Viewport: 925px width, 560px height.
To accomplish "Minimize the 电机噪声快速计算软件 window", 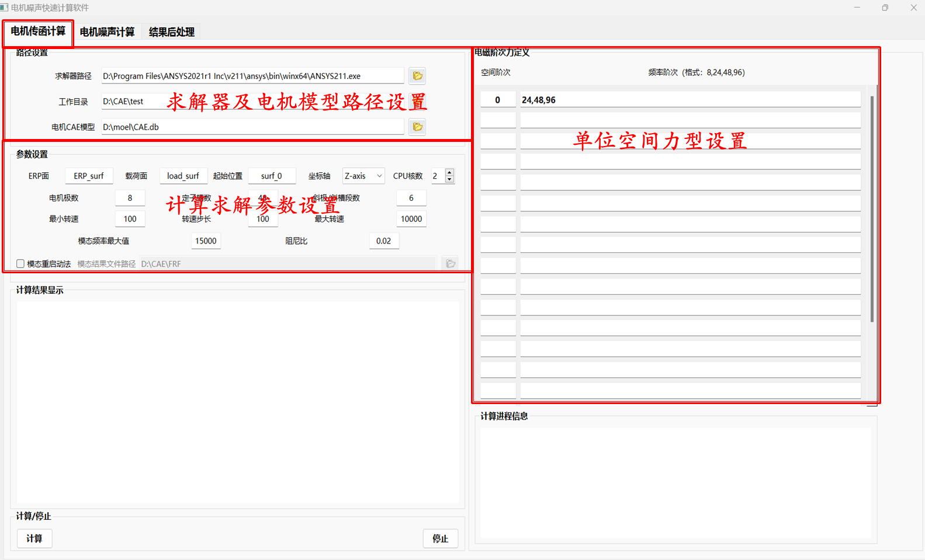I will tap(857, 8).
